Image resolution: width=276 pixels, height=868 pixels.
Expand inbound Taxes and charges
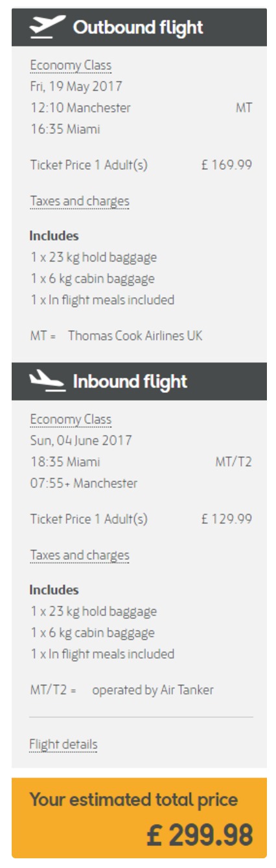click(80, 555)
